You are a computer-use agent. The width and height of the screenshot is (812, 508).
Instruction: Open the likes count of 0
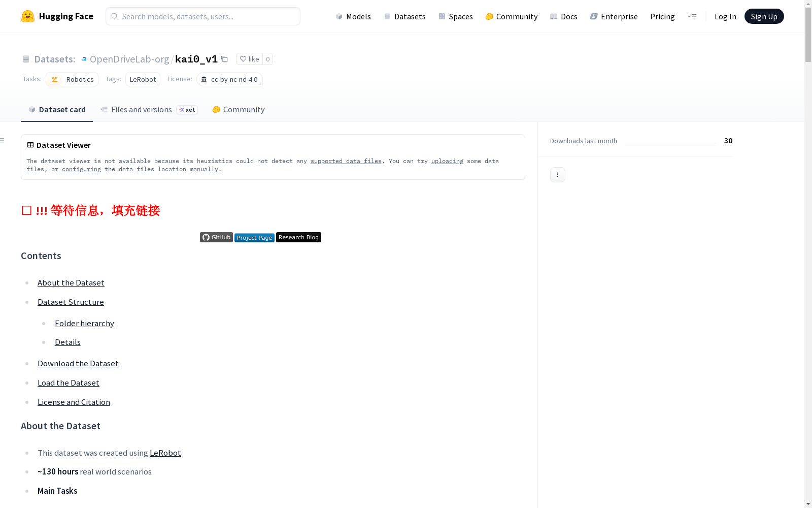pos(268,59)
